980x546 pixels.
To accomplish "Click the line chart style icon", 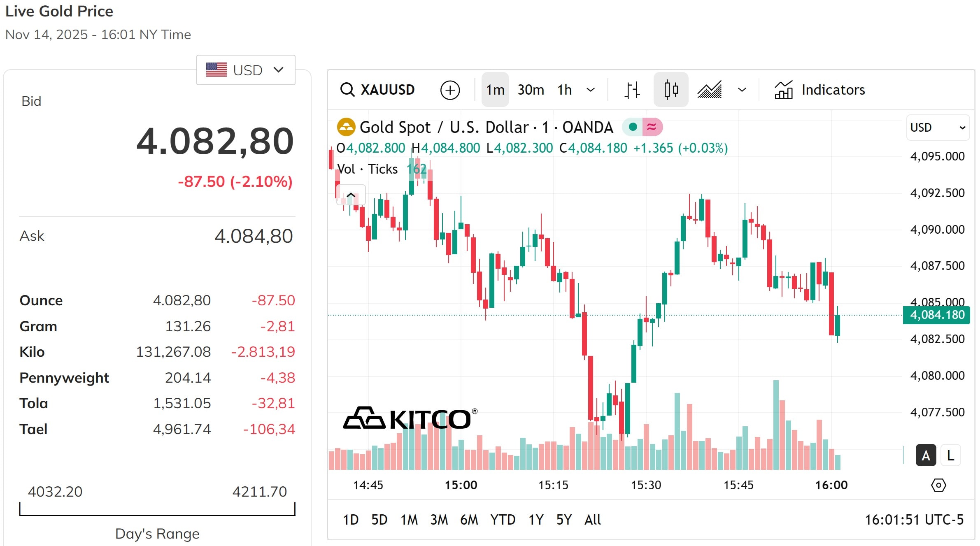I will 710,90.
